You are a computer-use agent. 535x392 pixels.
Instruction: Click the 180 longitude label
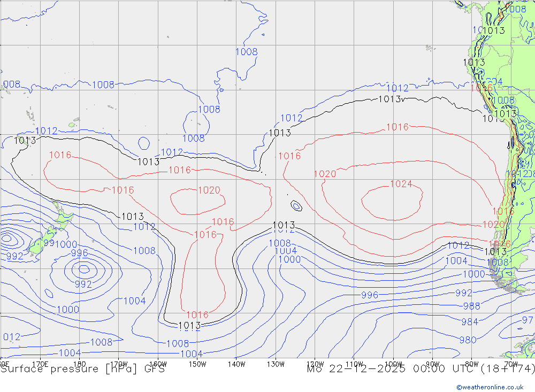pos(80,364)
